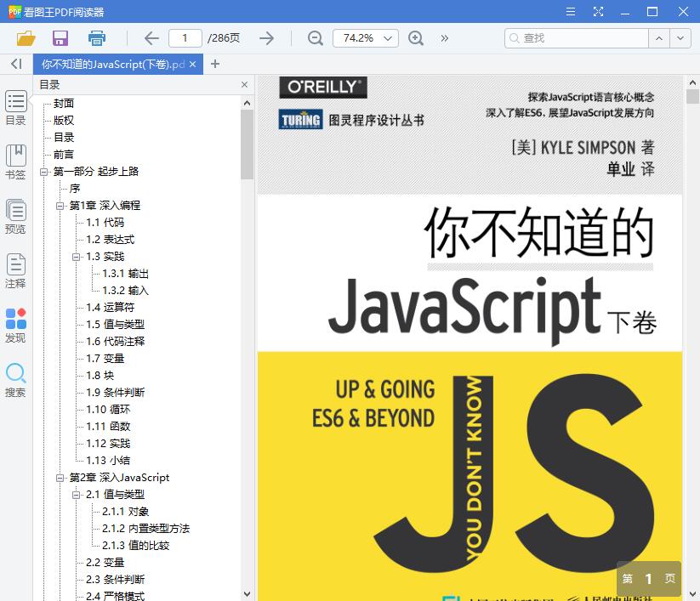This screenshot has width=700, height=601.
Task: Go to next page with right arrow
Action: [x=266, y=38]
